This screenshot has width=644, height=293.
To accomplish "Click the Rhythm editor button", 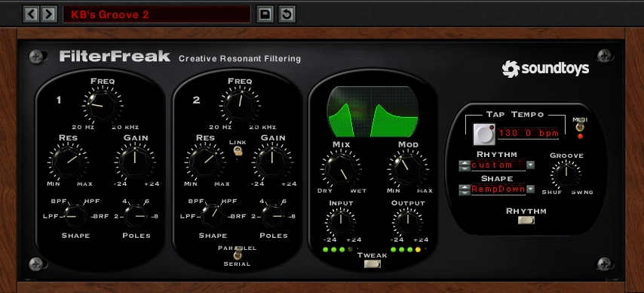I will coord(526,221).
